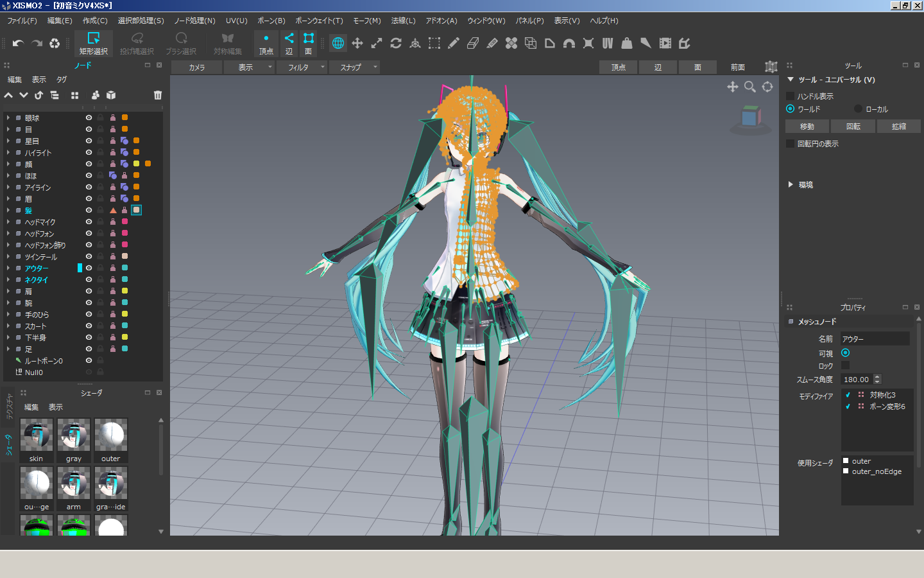Click viewport pan cross-arrows icon

pyautogui.click(x=732, y=87)
